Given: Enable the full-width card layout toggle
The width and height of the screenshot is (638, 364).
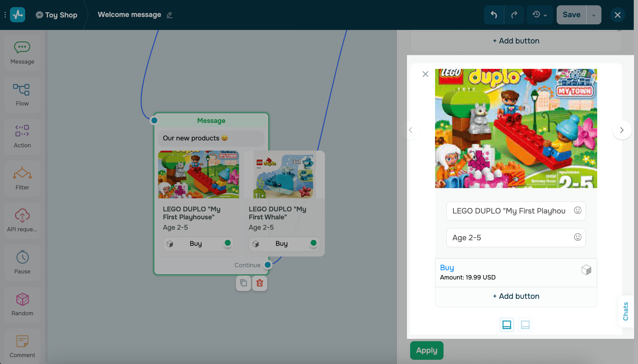Looking at the screenshot, I should pyautogui.click(x=507, y=325).
